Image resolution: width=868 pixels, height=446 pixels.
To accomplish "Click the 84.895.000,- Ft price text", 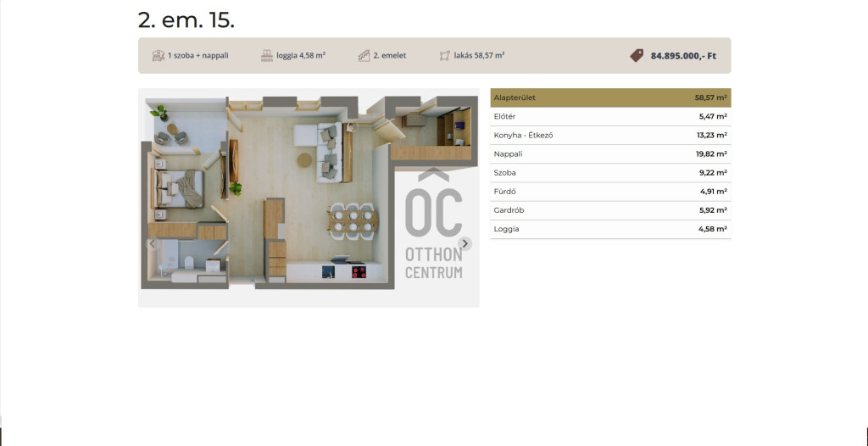I will tap(683, 56).
